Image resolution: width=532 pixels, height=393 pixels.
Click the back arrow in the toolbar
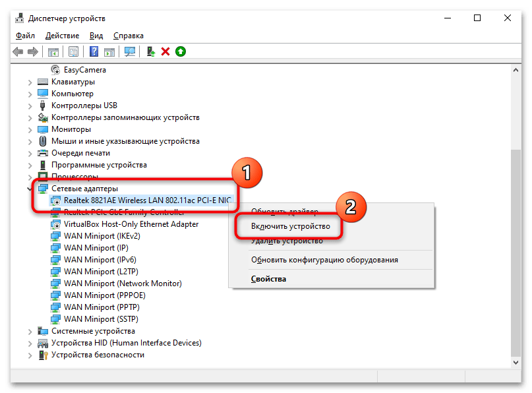point(18,51)
